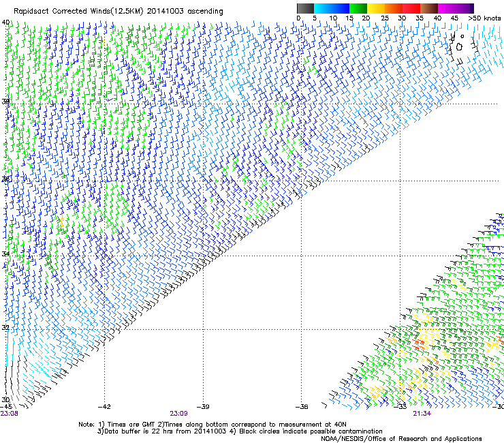Image resolution: width=504 pixels, height=443 pixels.
Task: Click the yellow 20-25 knots legend segment
Action: (x=376, y=8)
